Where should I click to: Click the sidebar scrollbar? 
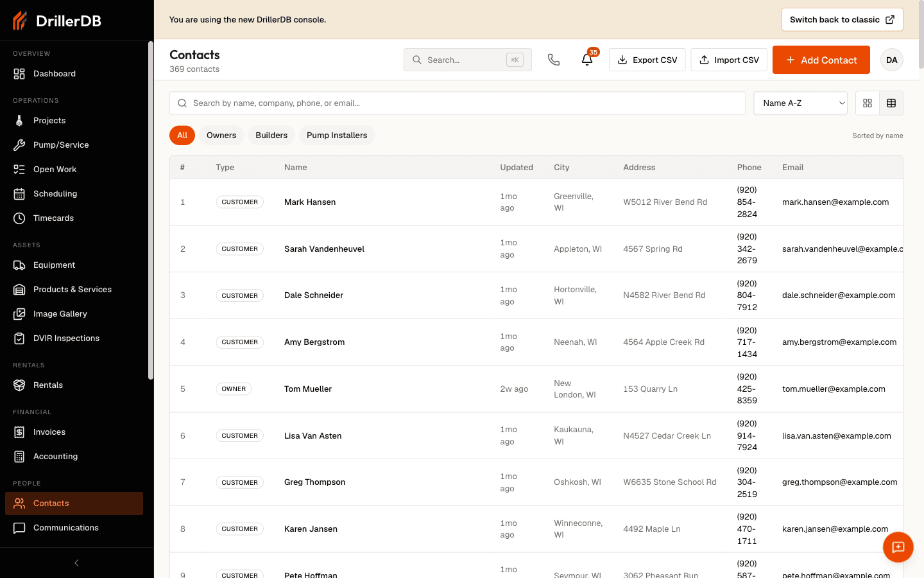[x=151, y=211]
